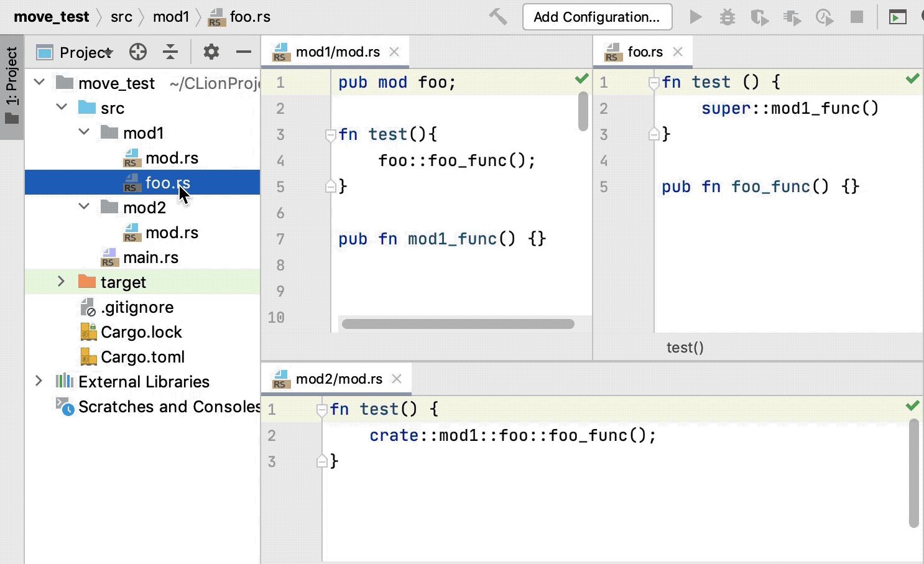Expand External Libraries node
This screenshot has width=924, height=564.
click(39, 381)
